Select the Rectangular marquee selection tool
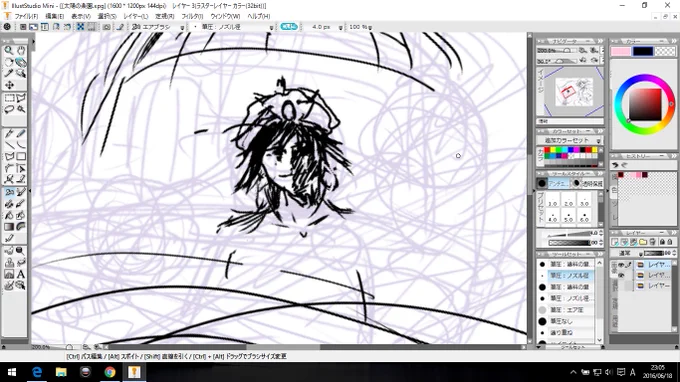Viewport: 680px width, 382px height. coord(9,98)
